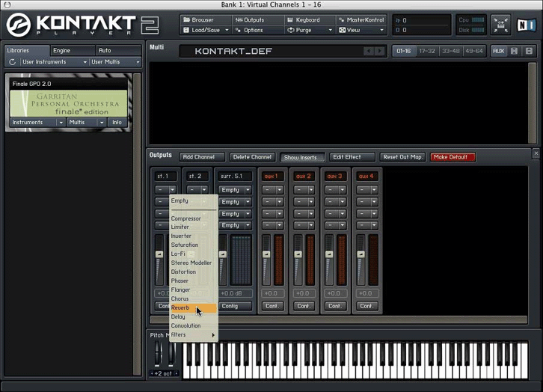Click the next multi arrow

click(x=380, y=52)
